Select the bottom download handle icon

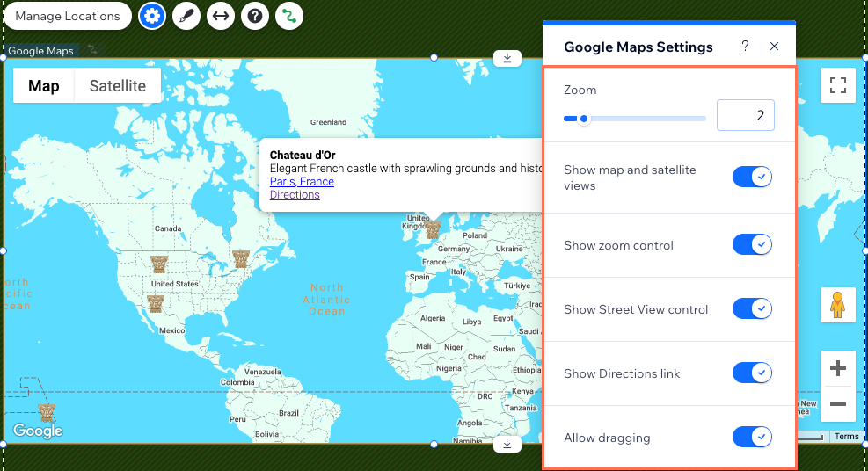[507, 444]
